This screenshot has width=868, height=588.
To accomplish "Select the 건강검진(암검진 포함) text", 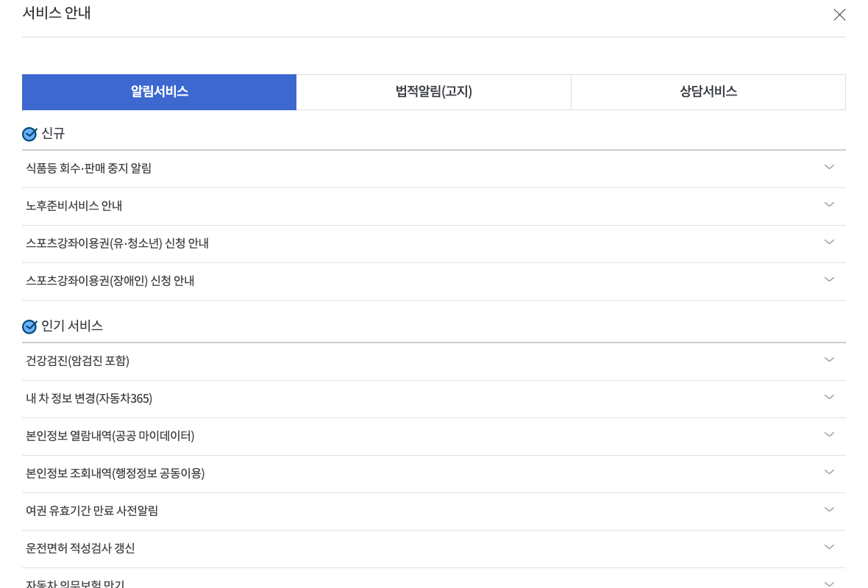I will point(77,361).
